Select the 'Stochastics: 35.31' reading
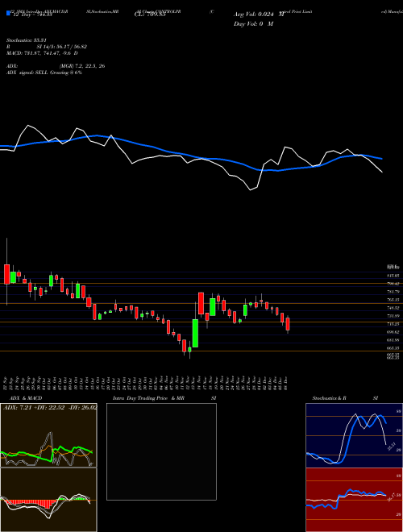 [x=26, y=40]
